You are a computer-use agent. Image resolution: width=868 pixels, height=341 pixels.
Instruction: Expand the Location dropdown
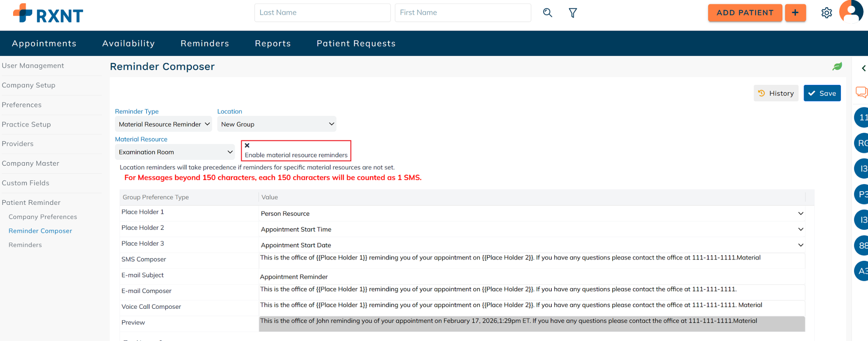(x=277, y=124)
